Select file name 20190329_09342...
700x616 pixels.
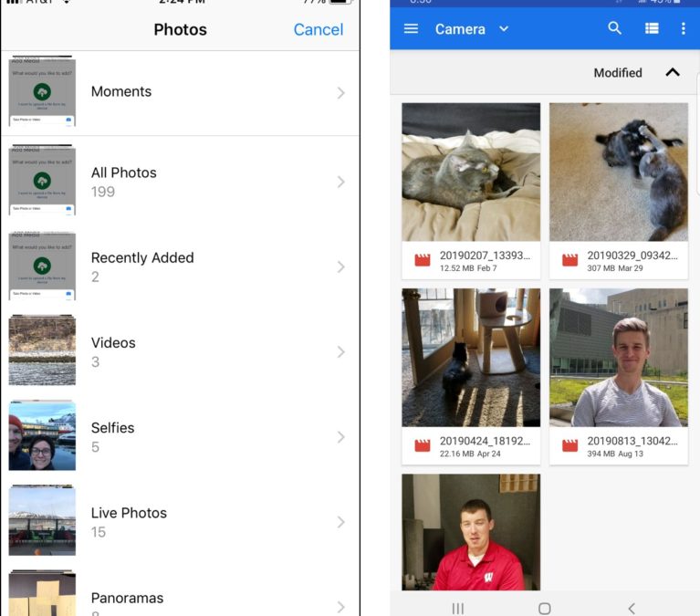point(632,256)
